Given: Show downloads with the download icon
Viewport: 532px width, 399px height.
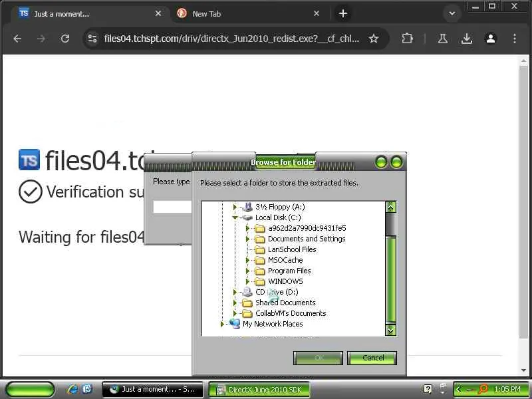Looking at the screenshot, I should point(467,39).
